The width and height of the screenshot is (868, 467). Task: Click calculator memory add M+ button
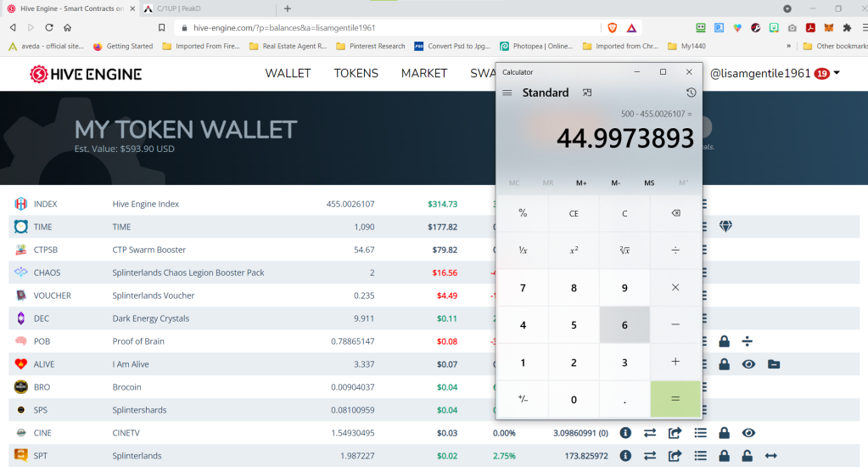pyautogui.click(x=581, y=183)
